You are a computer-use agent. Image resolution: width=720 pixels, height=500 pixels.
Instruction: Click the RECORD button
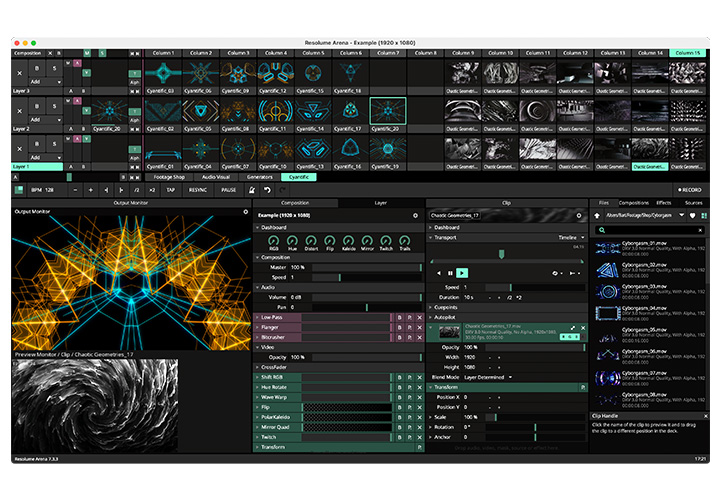(689, 189)
